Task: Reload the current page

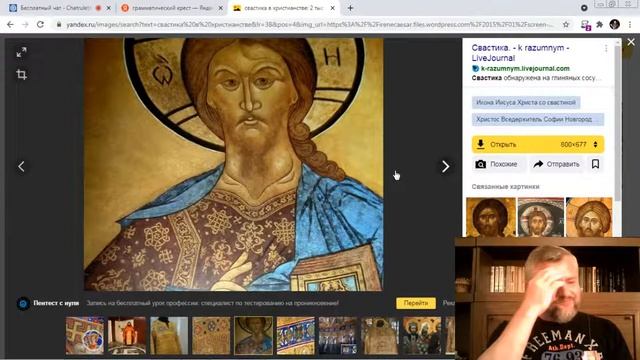Action: pyautogui.click(x=40, y=24)
